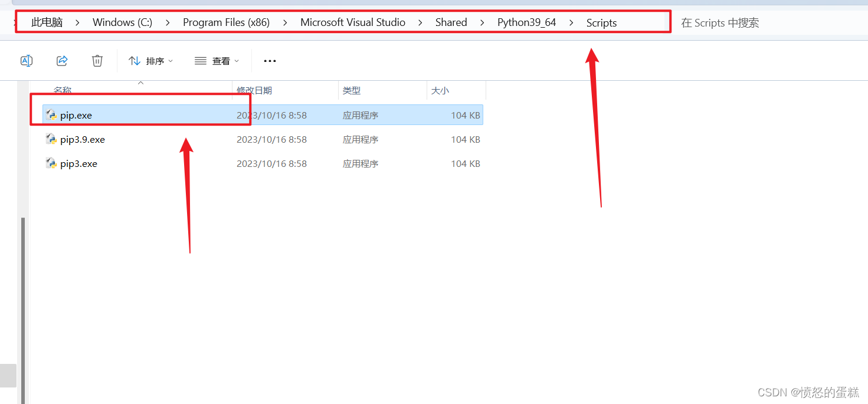Go to Microsoft Visual Studio breadcrumb
The image size is (868, 404).
click(353, 22)
